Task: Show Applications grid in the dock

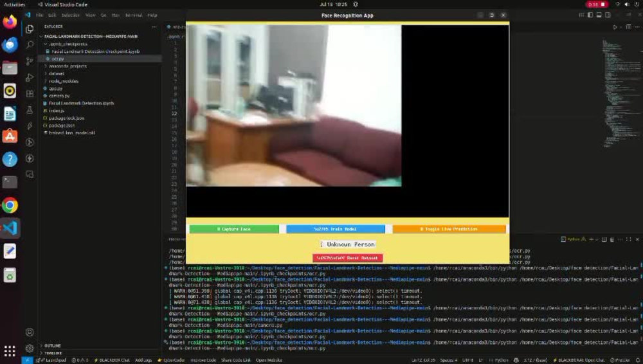Action: 10,351
